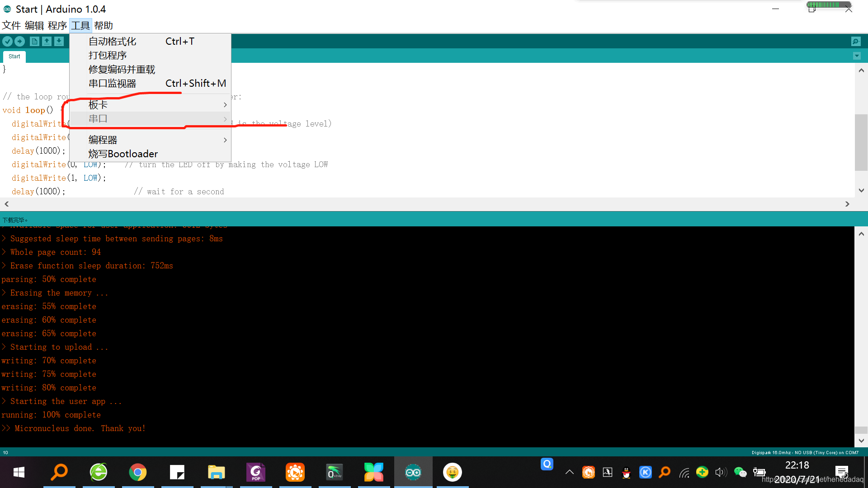Image resolution: width=868 pixels, height=488 pixels.
Task: Click the New sketch icon
Action: (34, 42)
